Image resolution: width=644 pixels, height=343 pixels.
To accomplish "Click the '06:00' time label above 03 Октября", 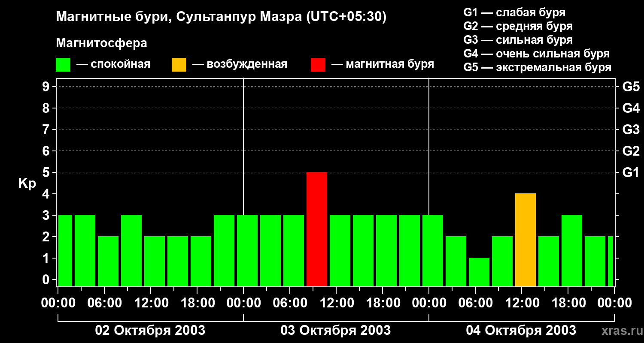I will (x=290, y=303).
